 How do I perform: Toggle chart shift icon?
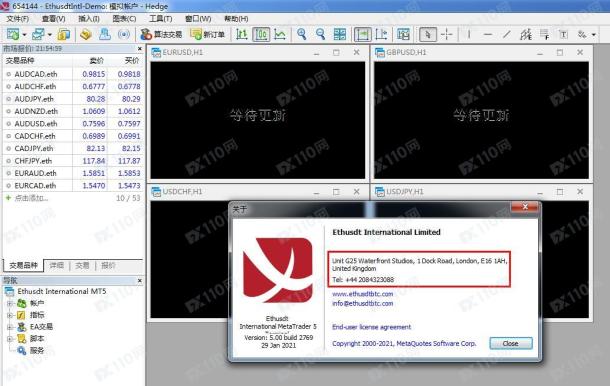point(382,35)
